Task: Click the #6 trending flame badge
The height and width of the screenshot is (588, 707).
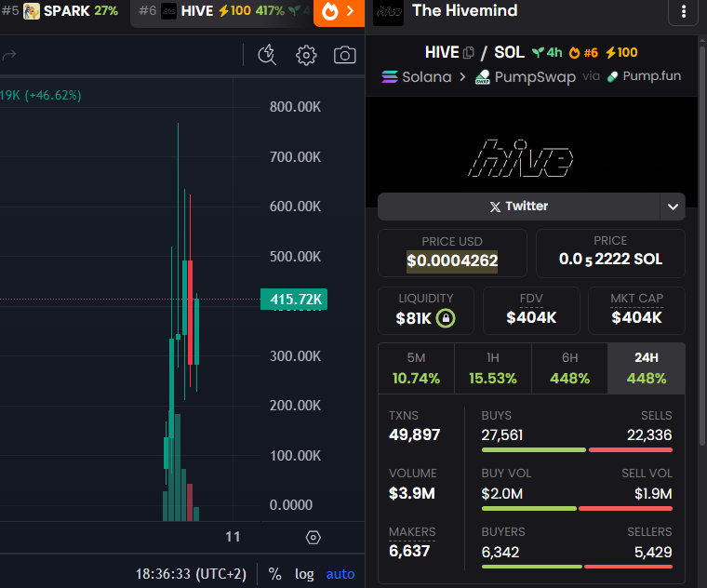Action: 583,53
